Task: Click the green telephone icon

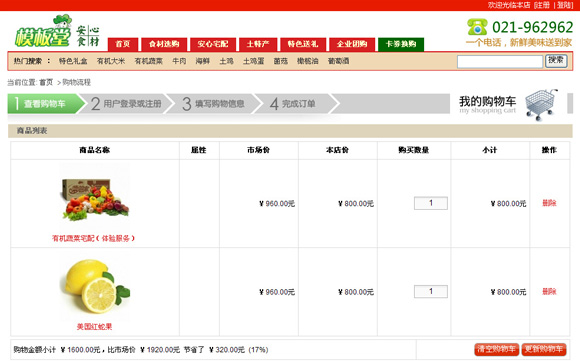Action: tap(477, 27)
